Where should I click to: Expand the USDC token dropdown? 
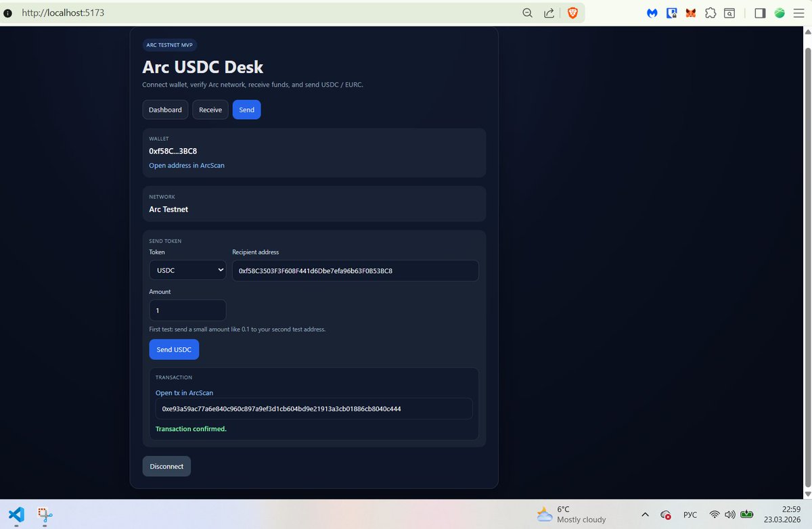(187, 270)
